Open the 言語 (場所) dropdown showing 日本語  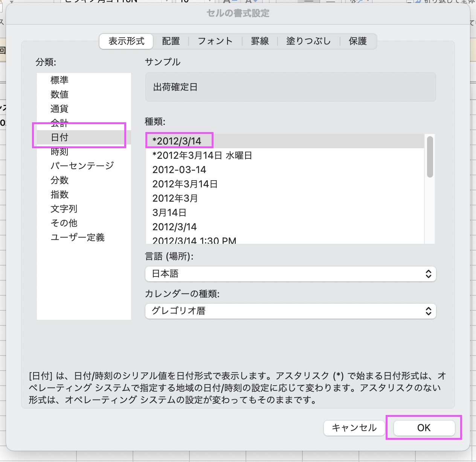[x=290, y=274]
